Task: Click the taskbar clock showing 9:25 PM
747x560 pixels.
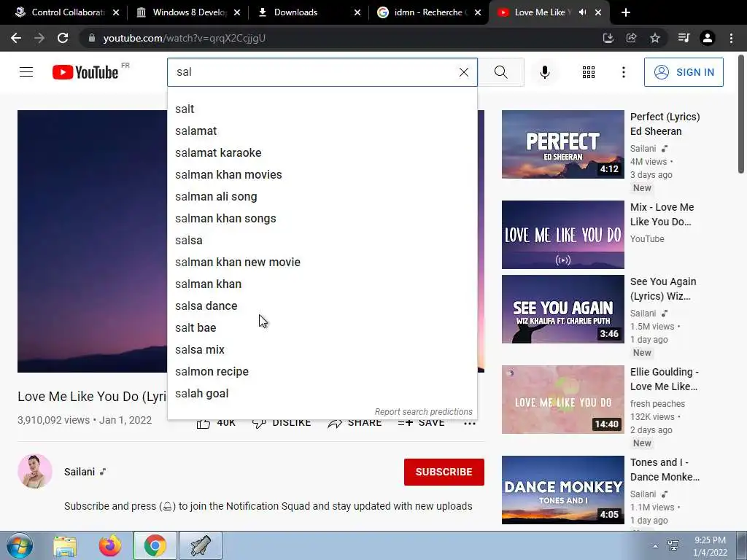Action: (710, 546)
